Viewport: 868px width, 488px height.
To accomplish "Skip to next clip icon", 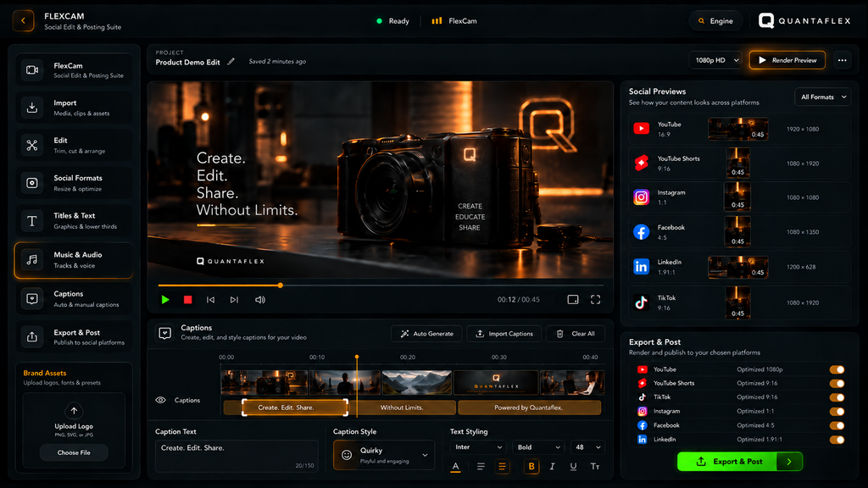I will [234, 300].
